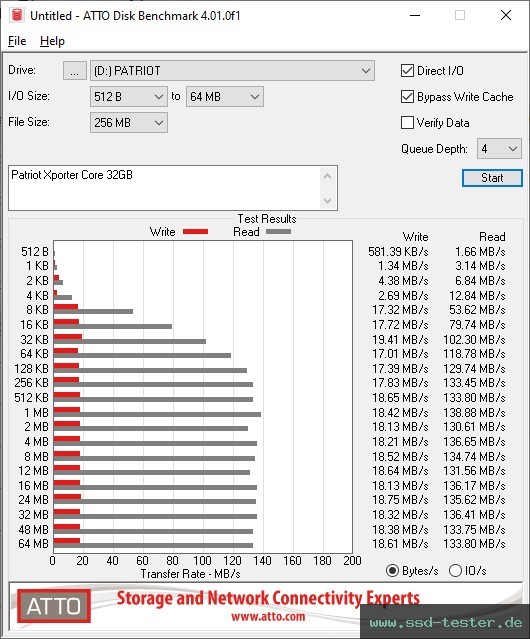Open the www.atto.com link

pos(268,616)
